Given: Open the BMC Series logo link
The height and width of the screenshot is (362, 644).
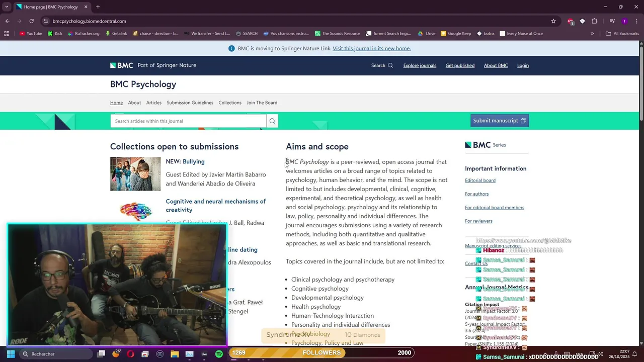Looking at the screenshot, I should click(x=486, y=145).
